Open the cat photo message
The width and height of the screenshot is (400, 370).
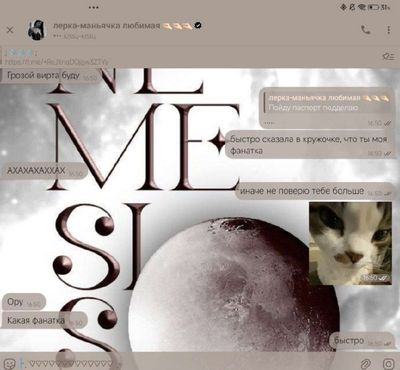[350, 243]
